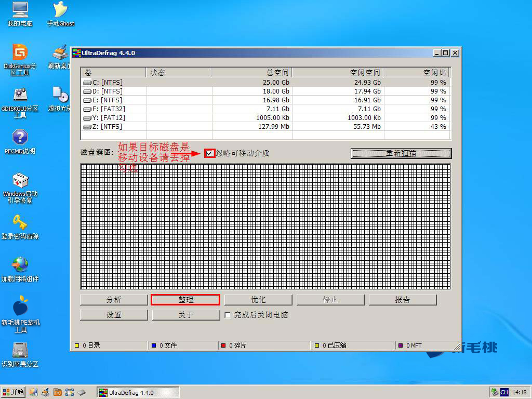The width and height of the screenshot is (532, 399).
Task: Sort the list by the 卷 column header
Action: [113, 73]
